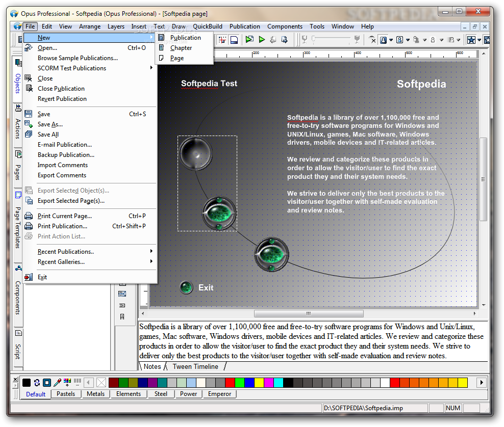Screen dimensions: 504x427
Task: Click the Exit door icon in File menu
Action: click(x=29, y=277)
